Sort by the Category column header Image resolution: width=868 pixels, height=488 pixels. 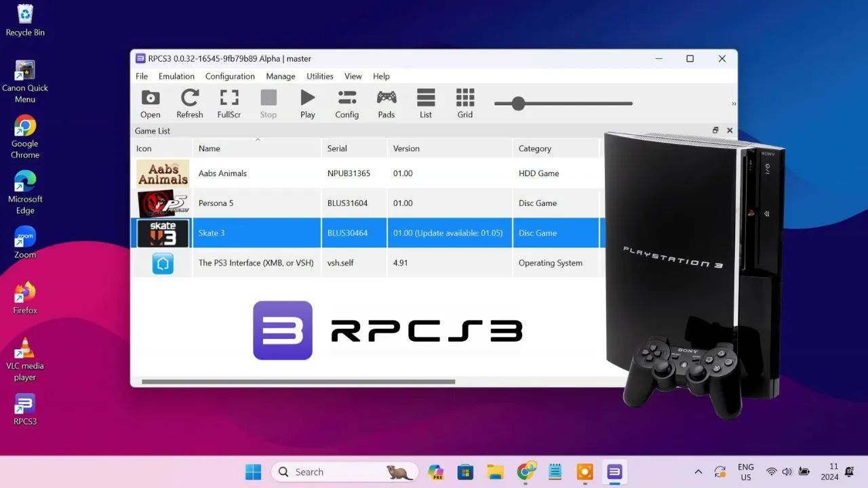pyautogui.click(x=557, y=148)
